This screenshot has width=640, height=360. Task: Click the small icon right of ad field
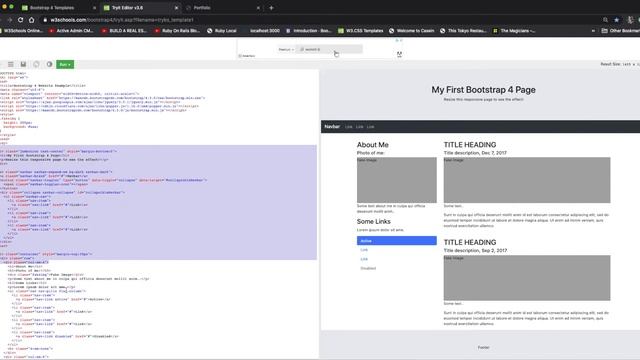click(399, 54)
